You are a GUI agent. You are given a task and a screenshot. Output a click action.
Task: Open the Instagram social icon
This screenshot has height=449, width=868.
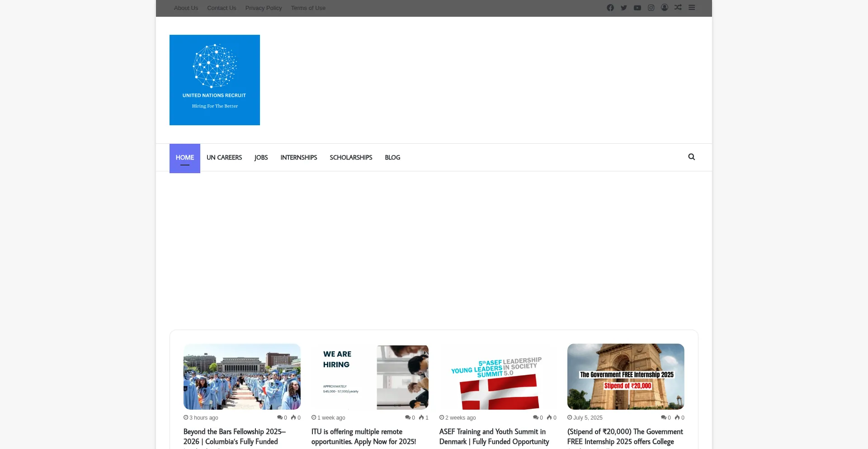(x=651, y=8)
